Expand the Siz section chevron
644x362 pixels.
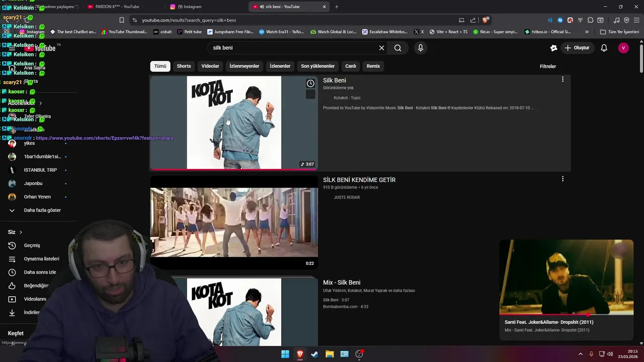pyautogui.click(x=21, y=232)
